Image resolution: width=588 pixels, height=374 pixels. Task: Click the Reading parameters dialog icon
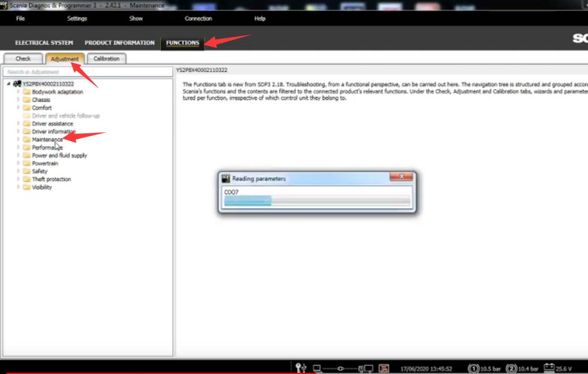pyautogui.click(x=226, y=179)
